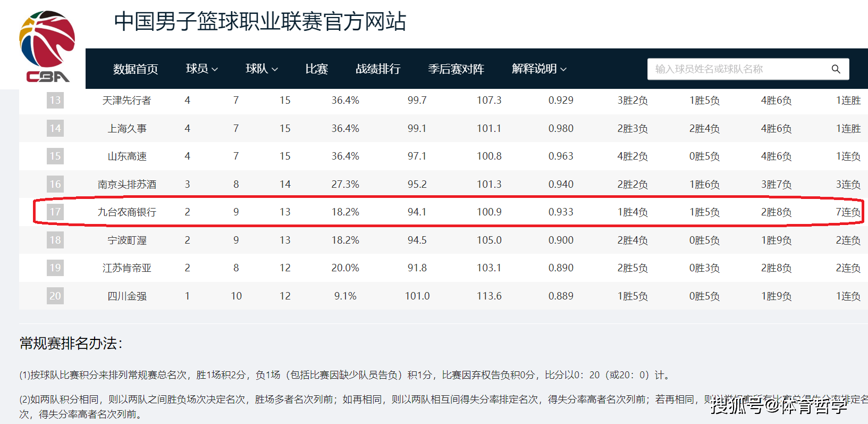Click the 3连负 streak cell
The height and width of the screenshot is (424, 868).
click(848, 185)
